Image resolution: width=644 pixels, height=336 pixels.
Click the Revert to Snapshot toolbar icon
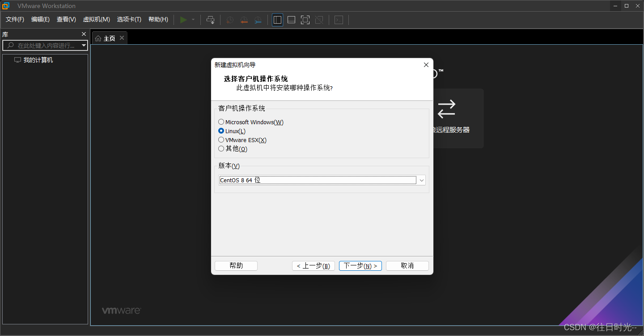coord(244,20)
